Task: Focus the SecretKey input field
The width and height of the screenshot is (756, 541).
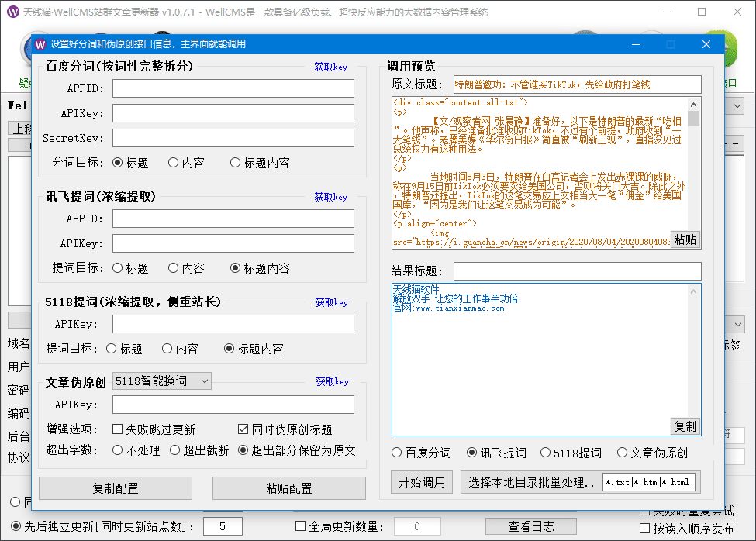Action: [x=233, y=138]
